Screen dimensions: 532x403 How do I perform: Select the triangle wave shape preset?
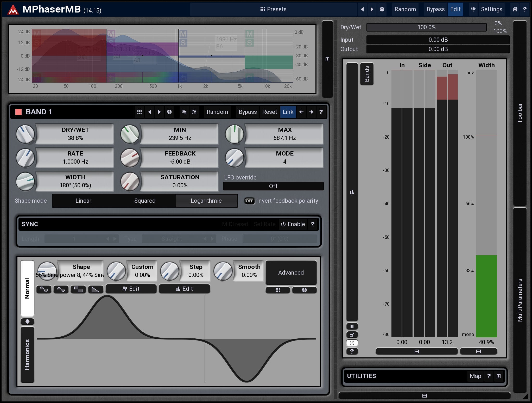61,289
